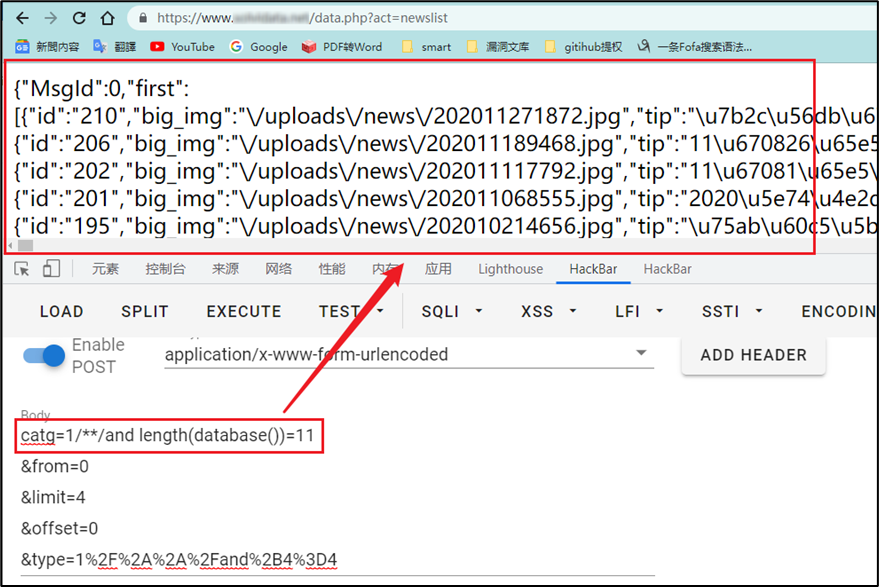Viewport: 879px width, 587px height.
Task: Click the "&from=0" body line
Action: pyautogui.click(x=55, y=466)
